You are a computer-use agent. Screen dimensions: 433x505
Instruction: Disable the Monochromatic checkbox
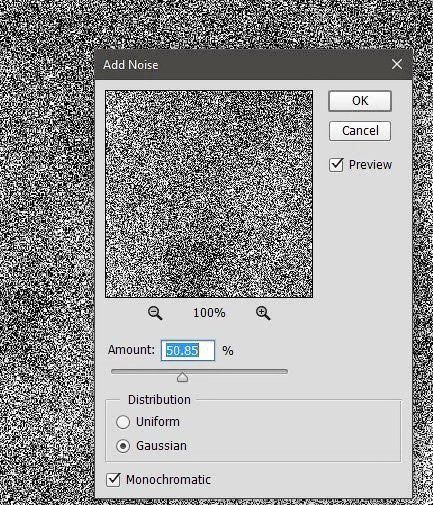pyautogui.click(x=113, y=480)
